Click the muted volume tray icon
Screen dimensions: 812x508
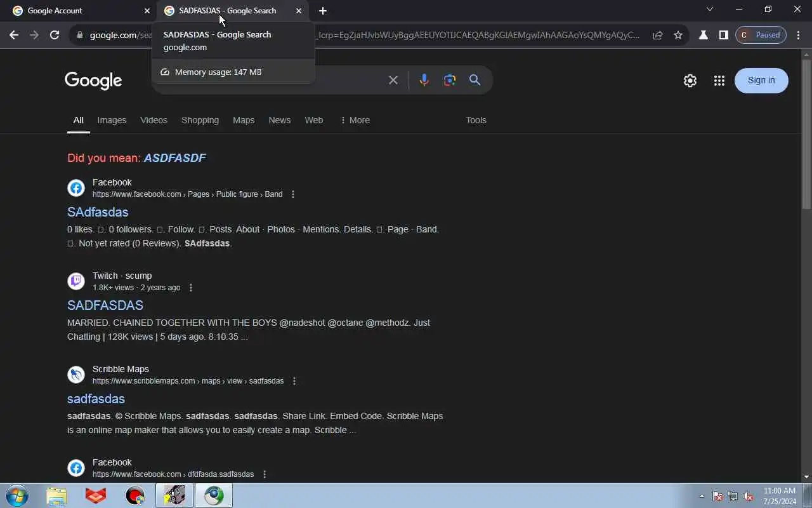(749, 497)
